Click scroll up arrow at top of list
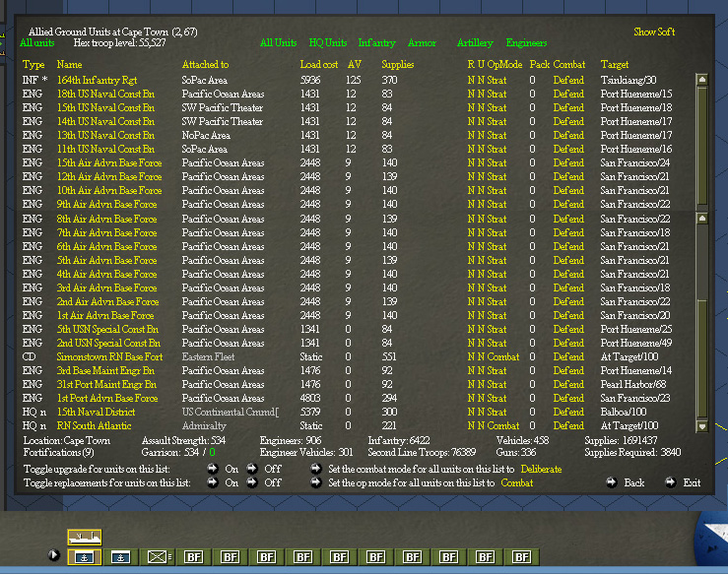The height and width of the screenshot is (575, 728). point(702,80)
